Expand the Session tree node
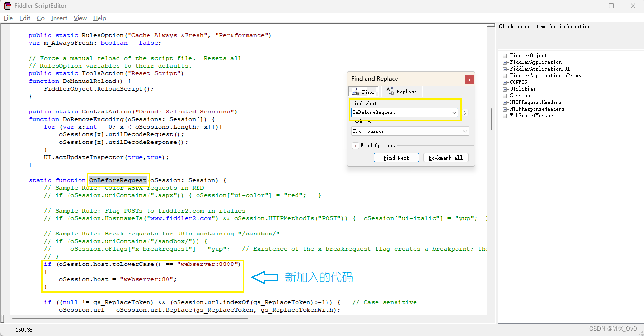 [x=505, y=96]
